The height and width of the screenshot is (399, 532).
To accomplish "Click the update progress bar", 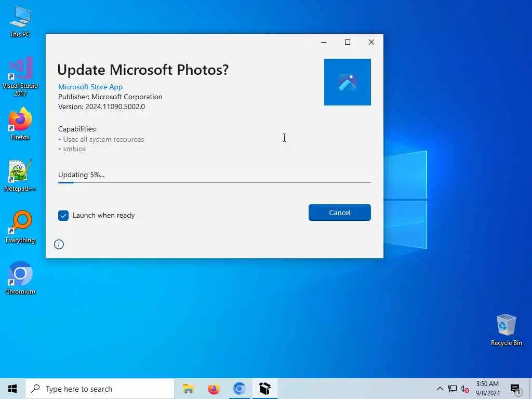I will pyautogui.click(x=215, y=182).
